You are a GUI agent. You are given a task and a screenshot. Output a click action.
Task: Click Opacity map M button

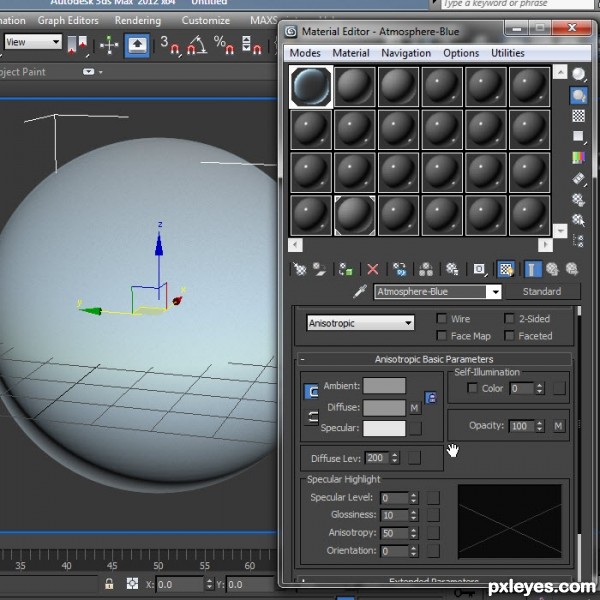tap(558, 426)
